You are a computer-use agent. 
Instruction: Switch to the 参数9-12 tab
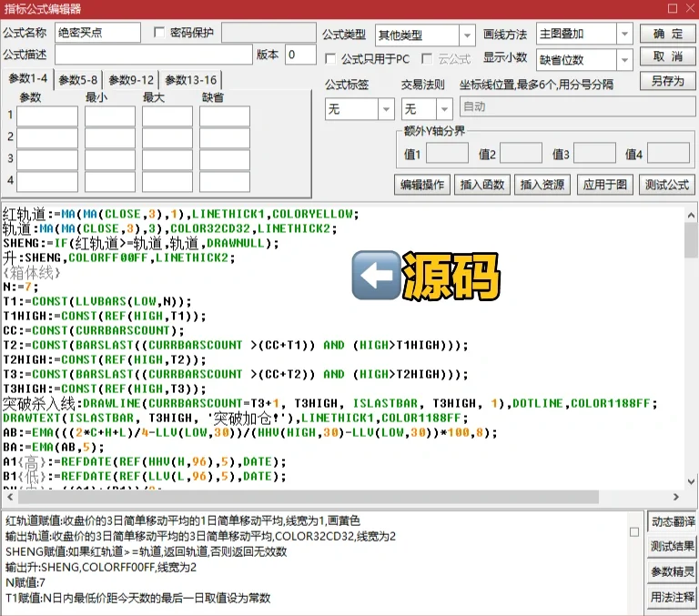pyautogui.click(x=131, y=80)
